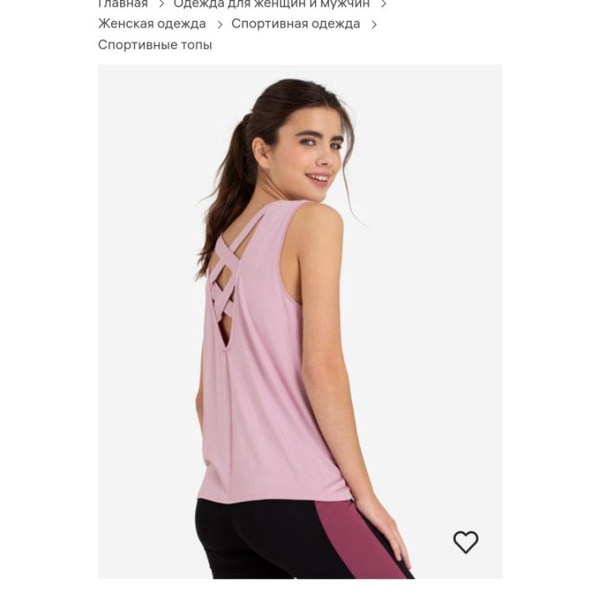Switch to the women's clothing section, Женская одежда
This screenshot has width=600, height=600.
click(152, 24)
